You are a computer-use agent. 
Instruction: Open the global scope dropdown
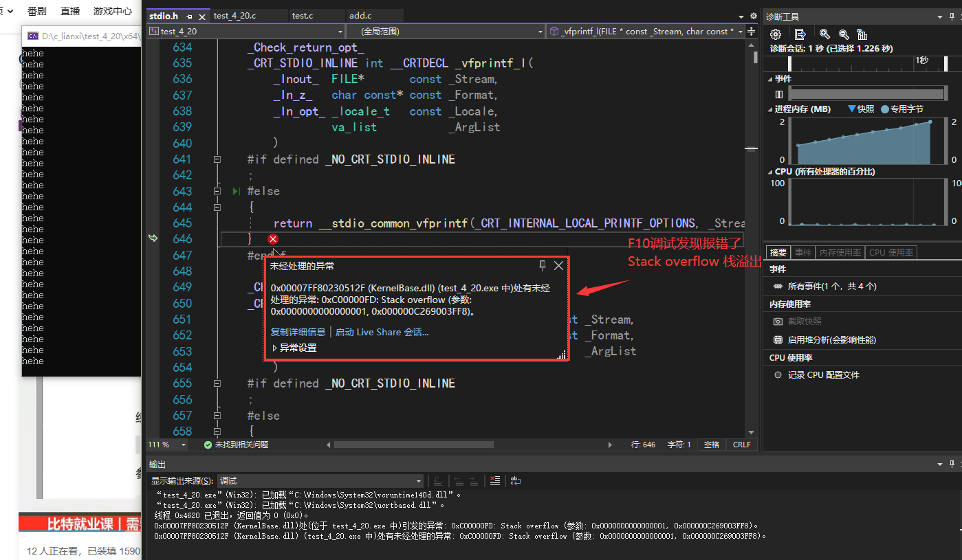(446, 32)
